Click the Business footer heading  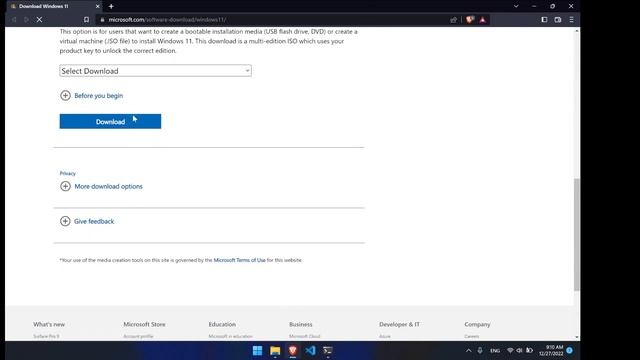coord(301,324)
